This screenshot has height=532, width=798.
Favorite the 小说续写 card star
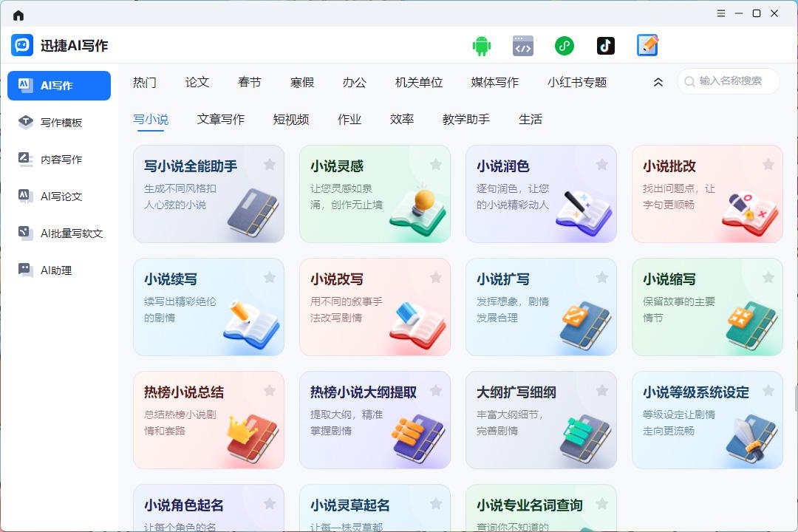(x=270, y=278)
